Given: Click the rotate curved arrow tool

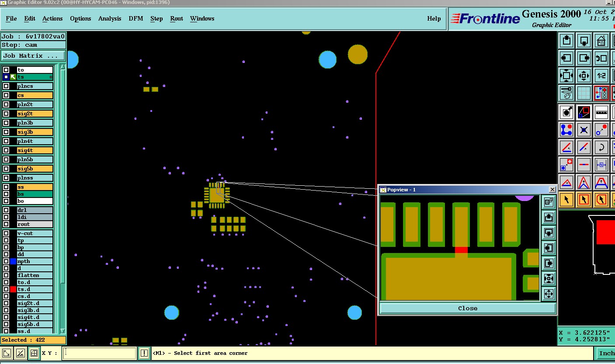Looking at the screenshot, I should tap(601, 147).
